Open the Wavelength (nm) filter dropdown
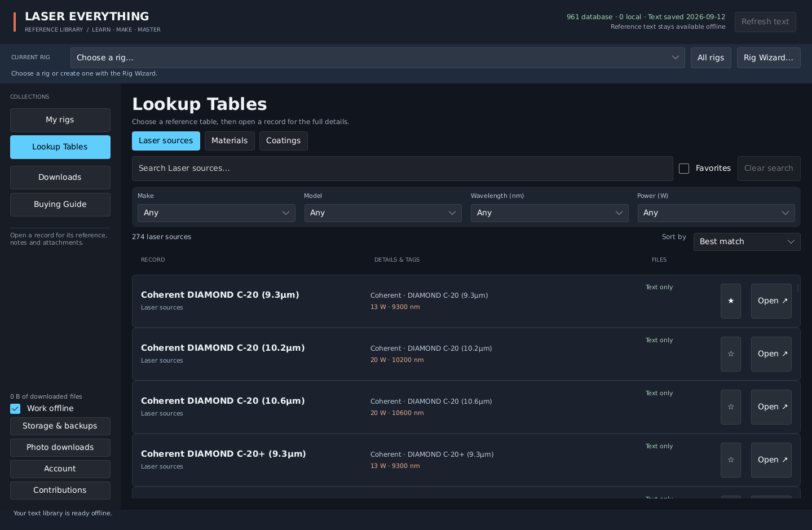Viewport: 812px width, 530px height. pos(550,213)
